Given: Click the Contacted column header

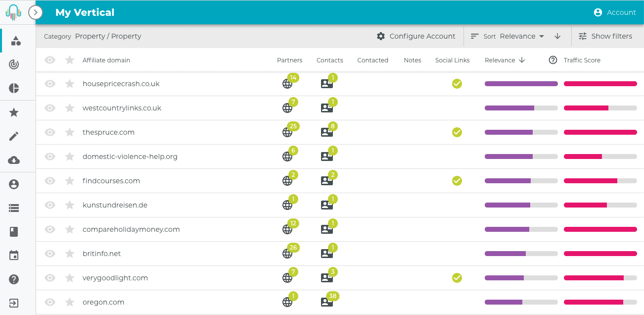Looking at the screenshot, I should click(373, 60).
